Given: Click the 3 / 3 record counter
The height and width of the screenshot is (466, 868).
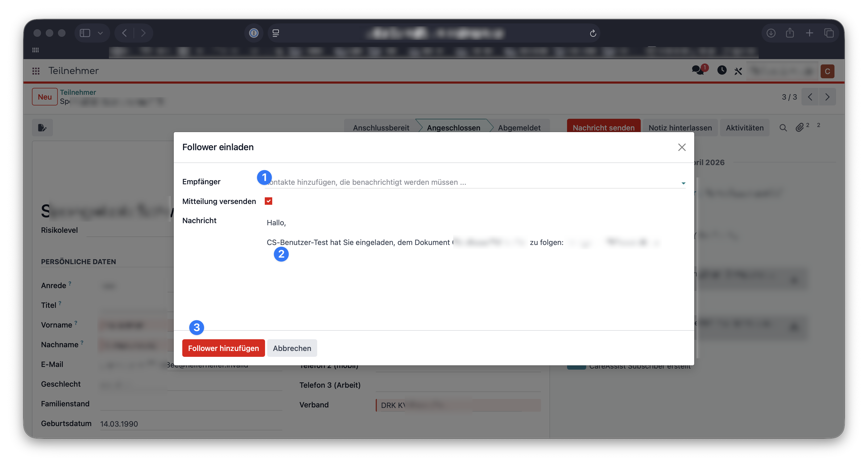Looking at the screenshot, I should point(789,97).
